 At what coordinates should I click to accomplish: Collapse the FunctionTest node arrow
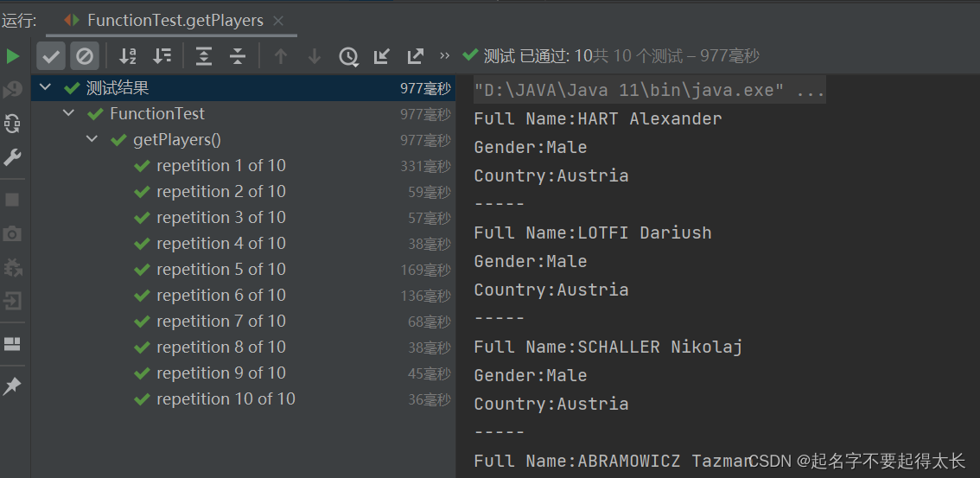pyautogui.click(x=68, y=114)
